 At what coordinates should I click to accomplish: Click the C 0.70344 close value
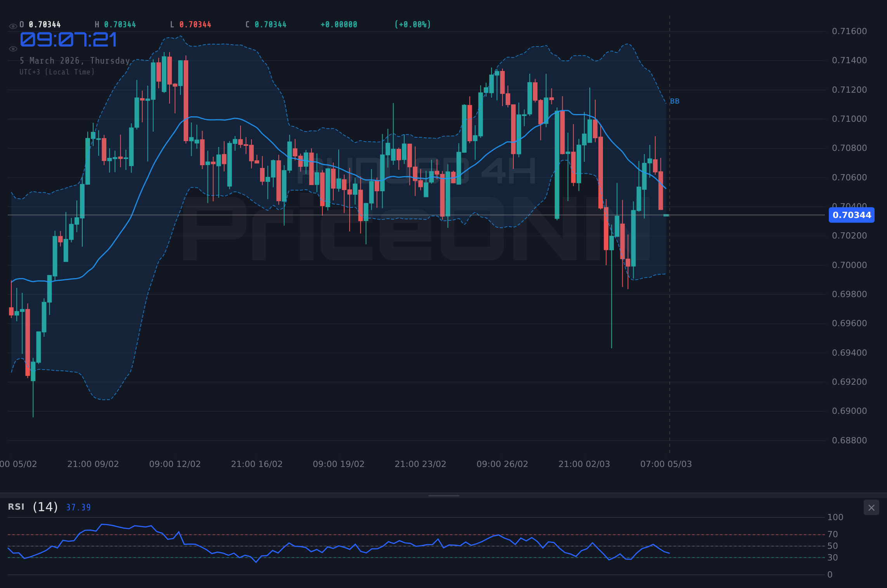[x=266, y=24]
